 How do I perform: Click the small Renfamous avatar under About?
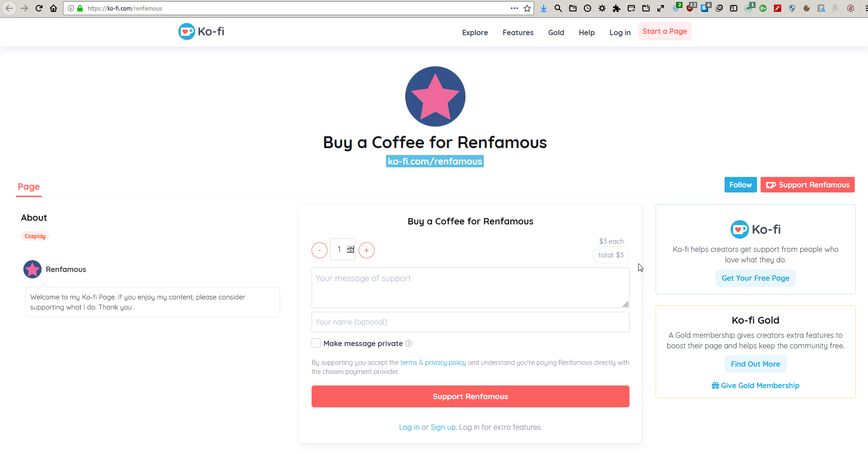click(x=32, y=269)
